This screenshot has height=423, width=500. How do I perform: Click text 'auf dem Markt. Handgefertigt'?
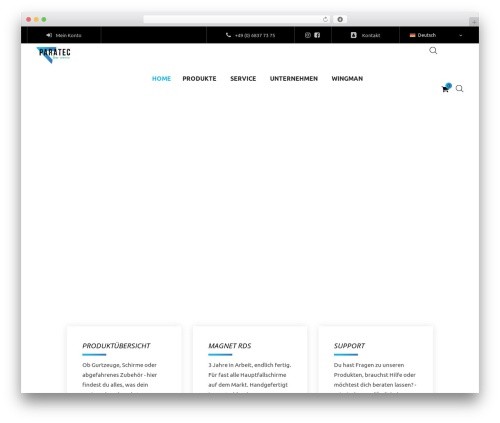[x=248, y=385]
